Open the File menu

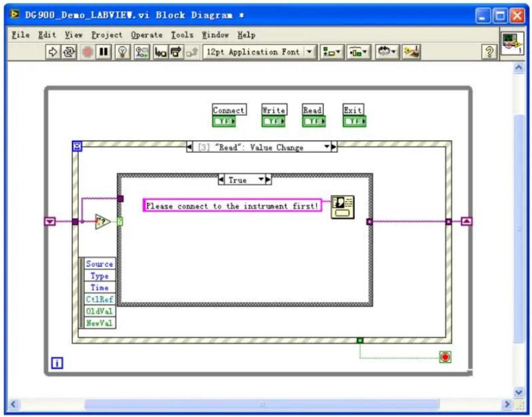click(20, 35)
